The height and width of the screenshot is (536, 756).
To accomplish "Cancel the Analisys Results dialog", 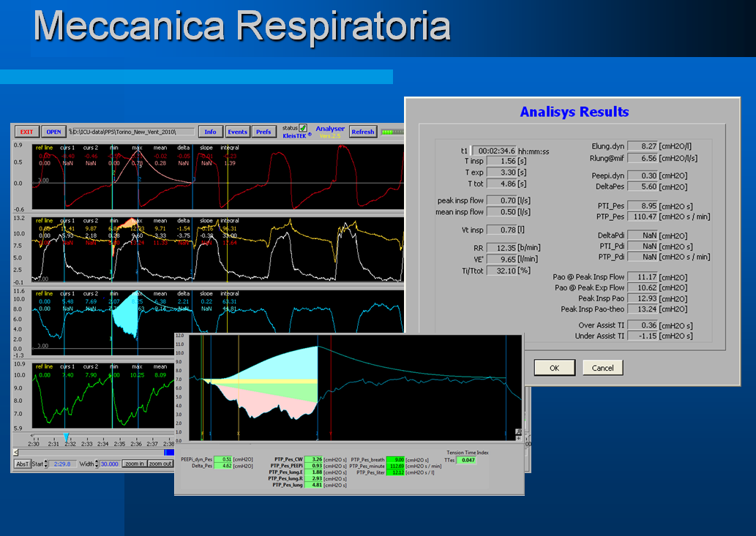I will click(x=602, y=368).
